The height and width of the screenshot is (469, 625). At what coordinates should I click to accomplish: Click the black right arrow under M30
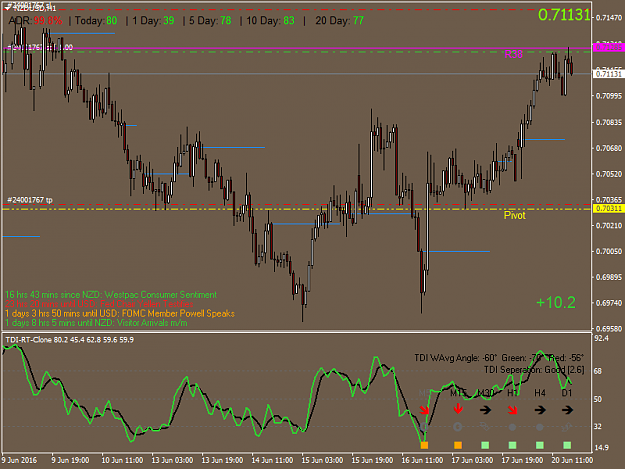485,410
